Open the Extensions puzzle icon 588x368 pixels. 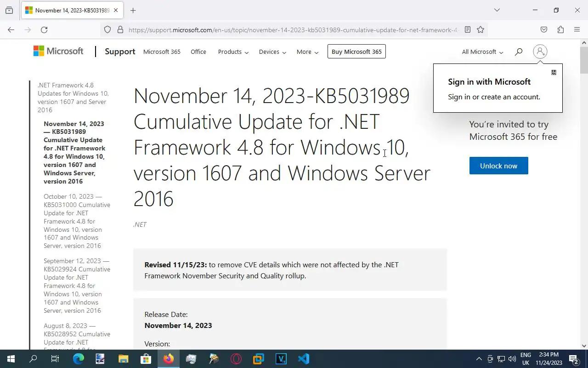pos(560,29)
